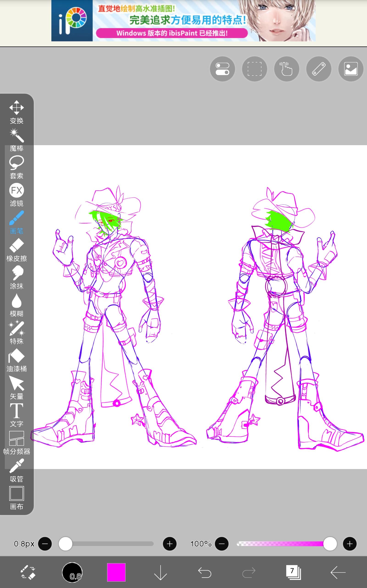
Task: Select the Paint Bucket (油漆桶) tool
Action: pos(17,360)
